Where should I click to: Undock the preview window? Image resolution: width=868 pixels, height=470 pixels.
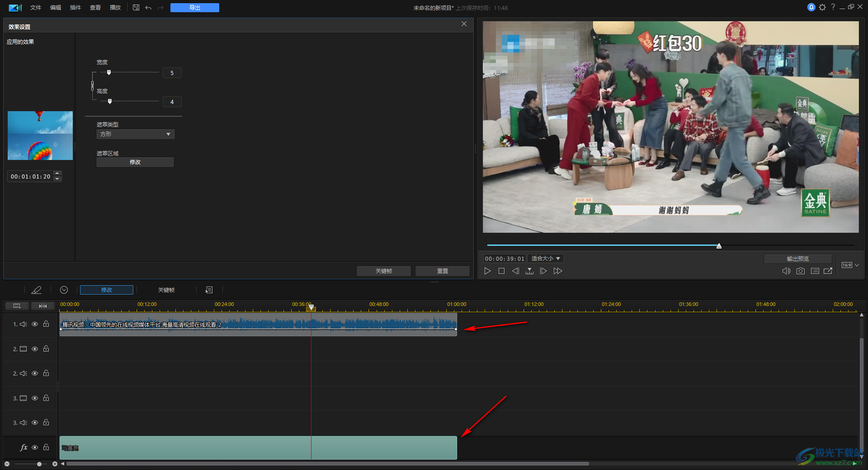coord(828,271)
